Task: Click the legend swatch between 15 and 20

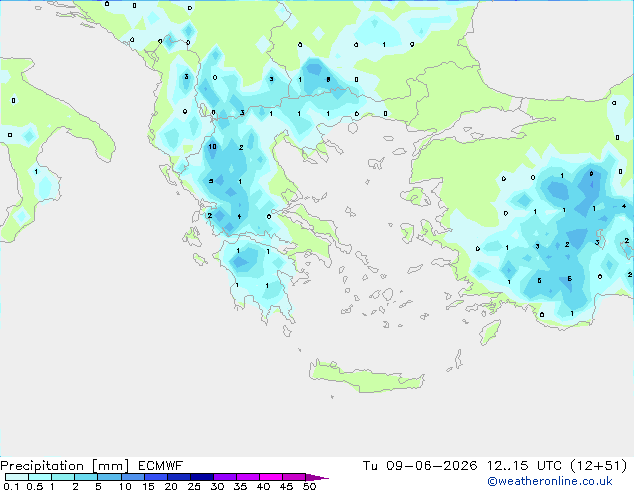Action: (x=156, y=477)
